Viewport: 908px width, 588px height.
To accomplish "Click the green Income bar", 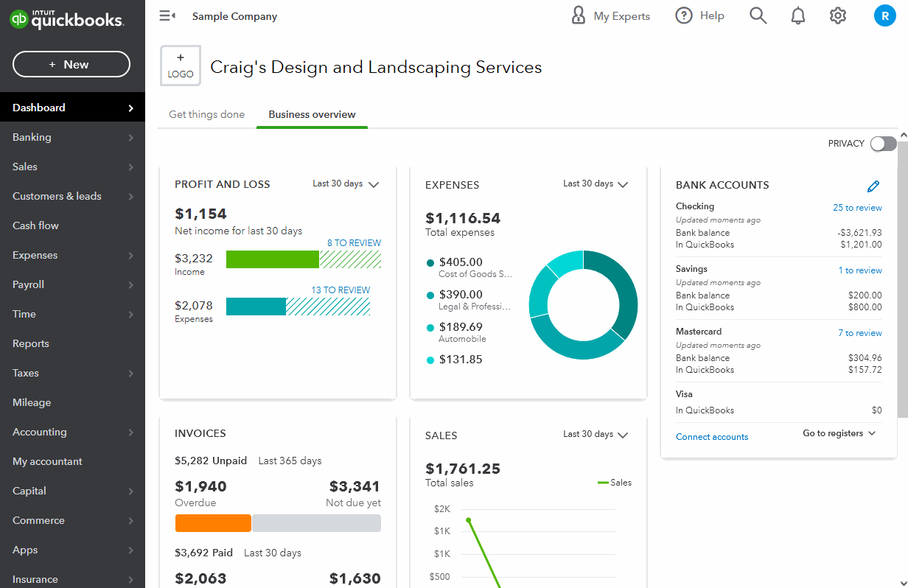I will [273, 259].
